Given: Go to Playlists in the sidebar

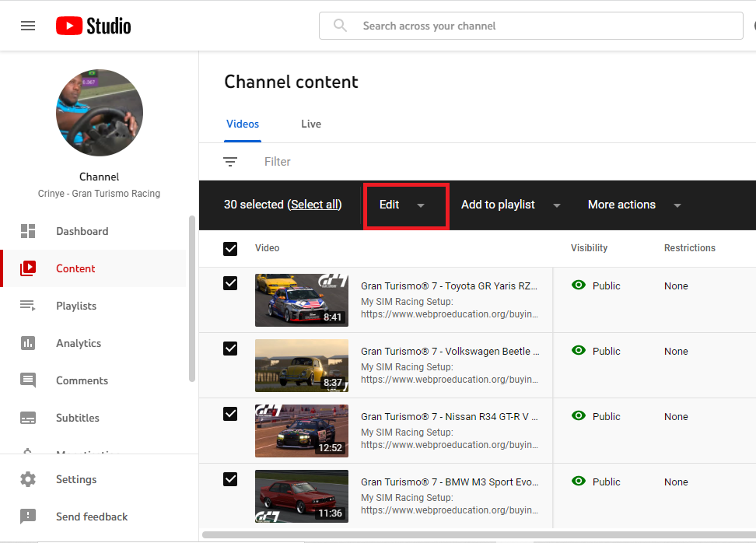Looking at the screenshot, I should pyautogui.click(x=93, y=306).
